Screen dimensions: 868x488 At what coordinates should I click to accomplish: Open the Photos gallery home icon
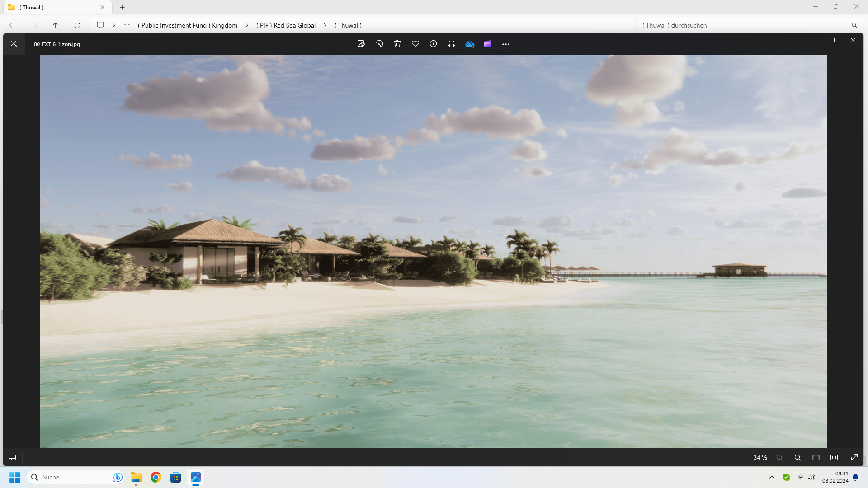(x=14, y=44)
